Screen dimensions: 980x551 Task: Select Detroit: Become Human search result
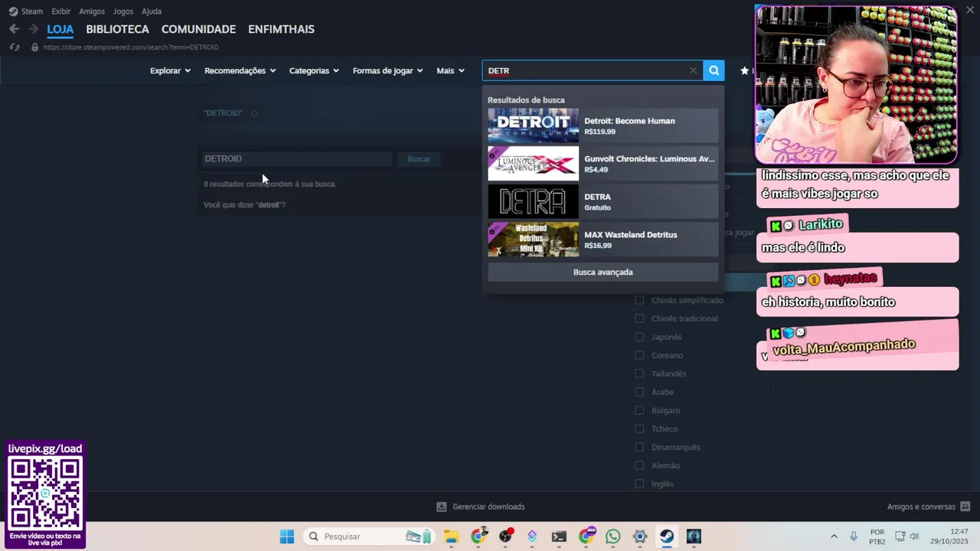click(603, 126)
